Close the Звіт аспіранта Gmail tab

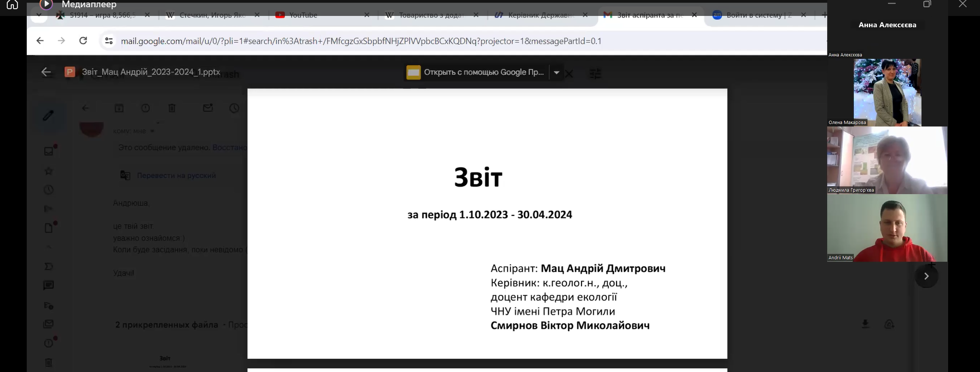point(695,15)
